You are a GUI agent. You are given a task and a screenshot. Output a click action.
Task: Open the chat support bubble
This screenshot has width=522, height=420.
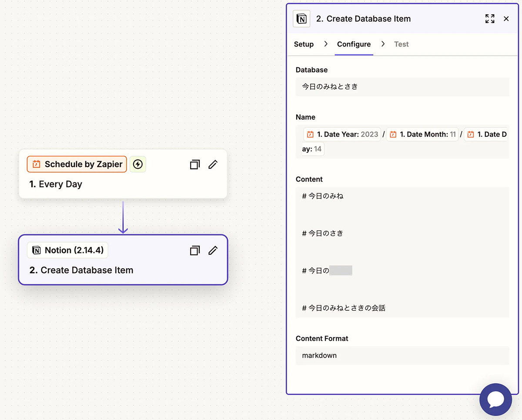tap(495, 399)
